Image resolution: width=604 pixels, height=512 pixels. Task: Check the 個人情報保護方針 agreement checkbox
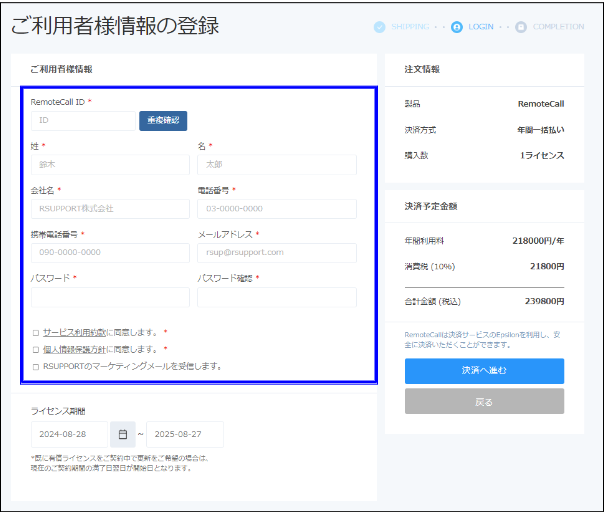(36, 349)
